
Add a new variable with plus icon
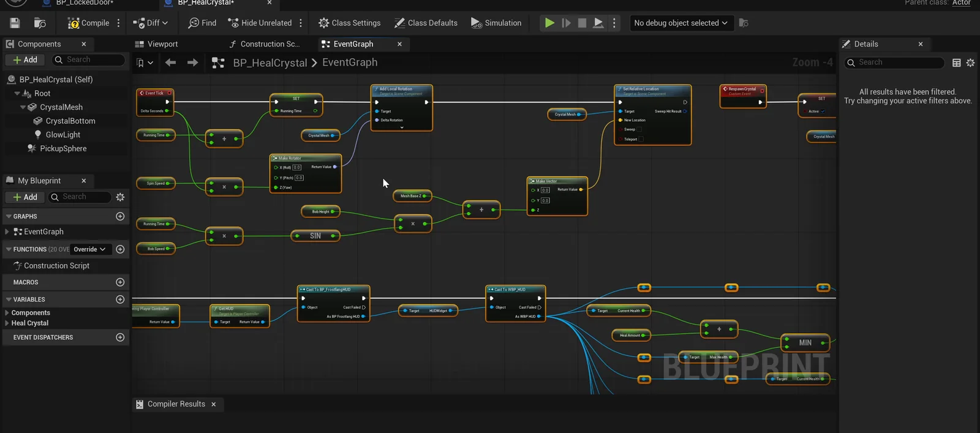120,299
